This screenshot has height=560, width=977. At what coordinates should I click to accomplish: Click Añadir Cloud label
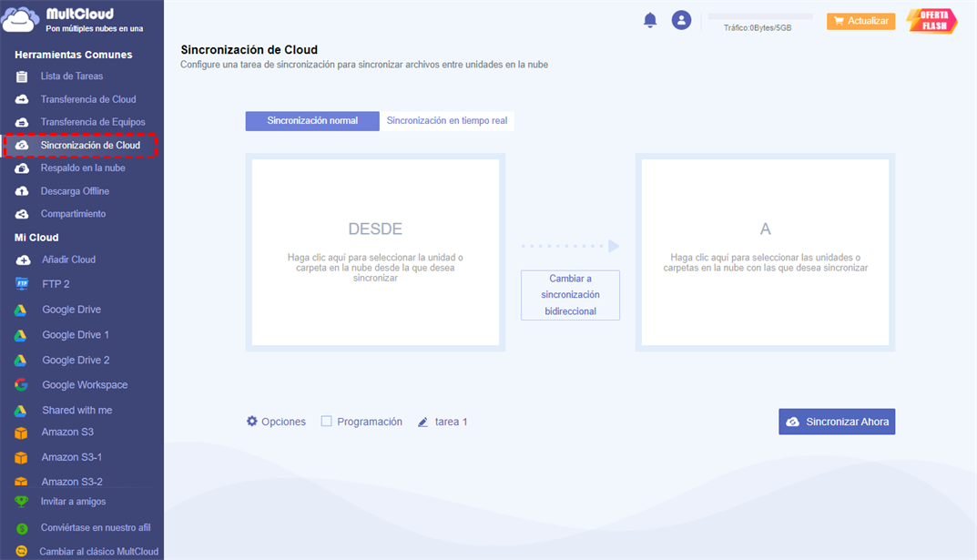coord(68,260)
